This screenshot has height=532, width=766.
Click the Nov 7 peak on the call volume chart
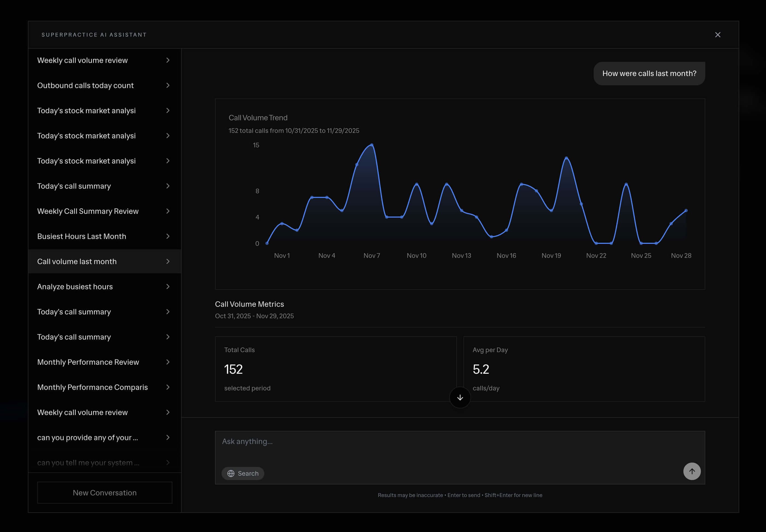pyautogui.click(x=371, y=145)
